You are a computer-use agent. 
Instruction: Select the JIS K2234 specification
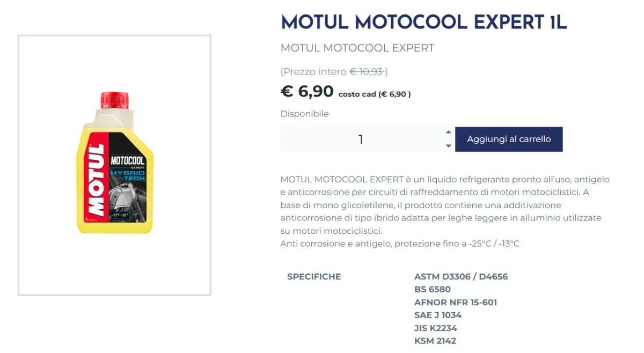point(435,328)
